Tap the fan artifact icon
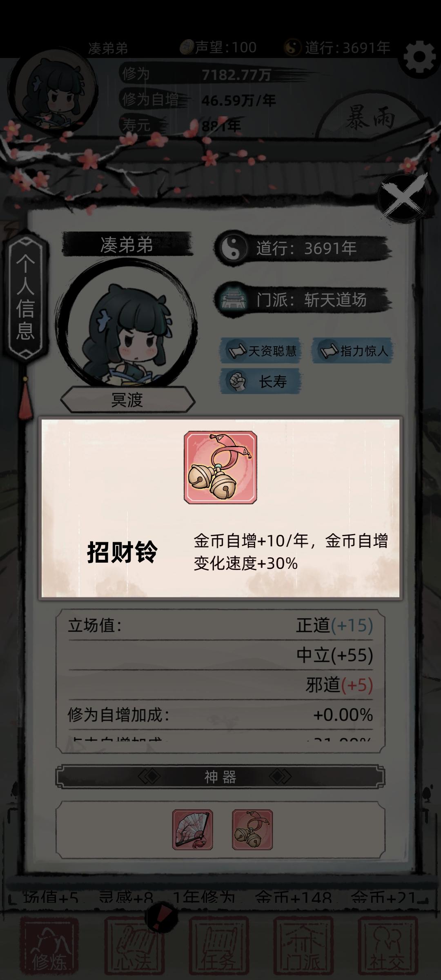This screenshot has height=980, width=441. tap(192, 829)
